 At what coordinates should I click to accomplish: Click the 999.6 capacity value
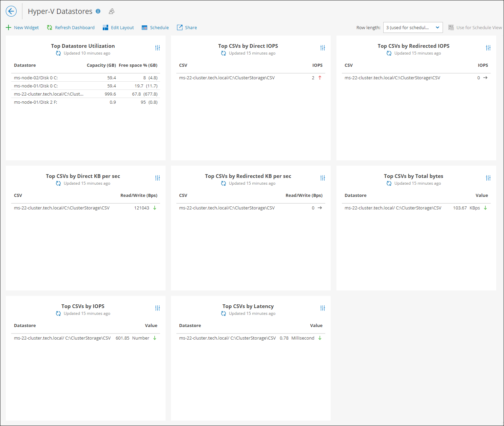(110, 94)
